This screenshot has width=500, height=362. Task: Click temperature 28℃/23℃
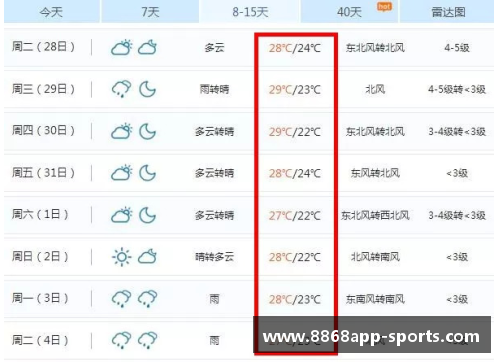click(295, 299)
